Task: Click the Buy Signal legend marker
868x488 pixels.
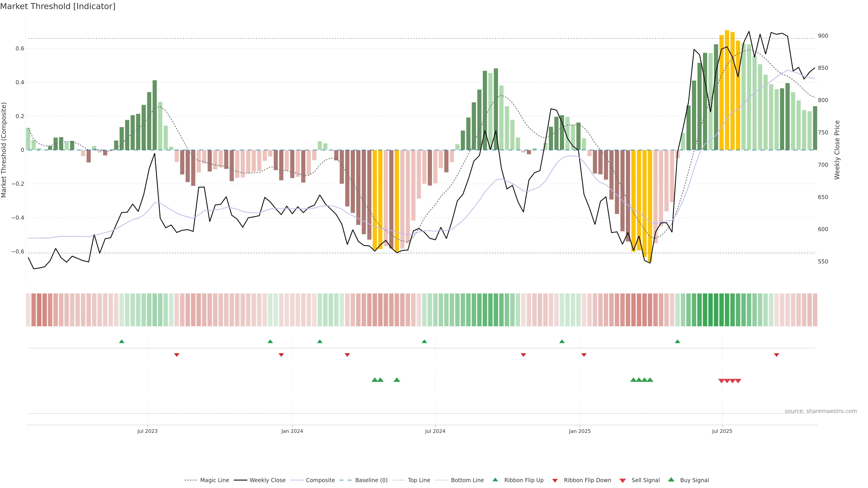Action: 671,480
